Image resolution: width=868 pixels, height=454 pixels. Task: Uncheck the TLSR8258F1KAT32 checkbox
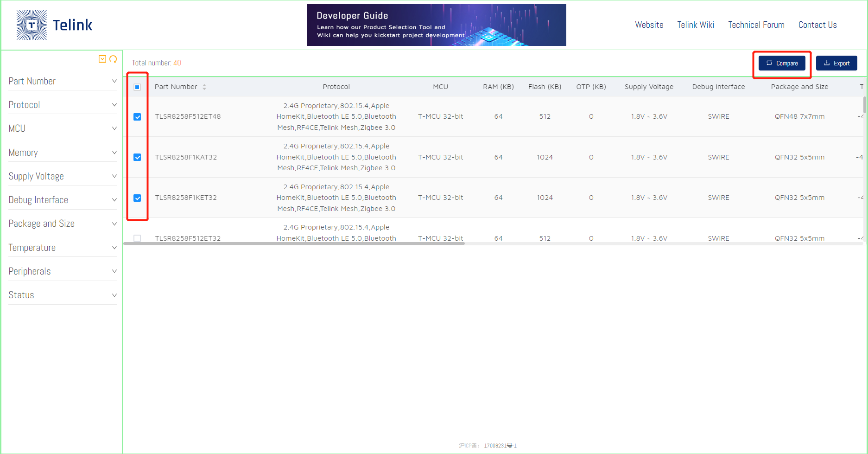point(137,157)
